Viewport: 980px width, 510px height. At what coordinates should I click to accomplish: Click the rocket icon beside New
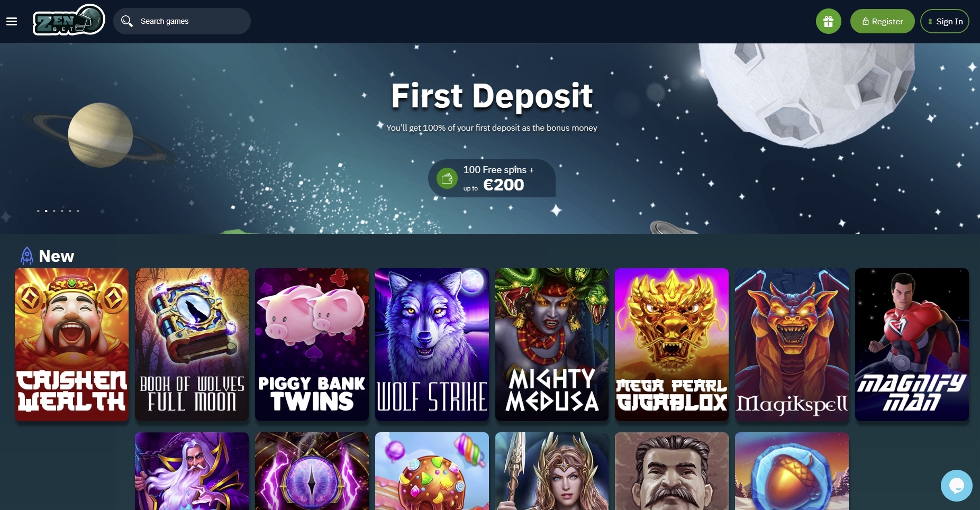(26, 256)
